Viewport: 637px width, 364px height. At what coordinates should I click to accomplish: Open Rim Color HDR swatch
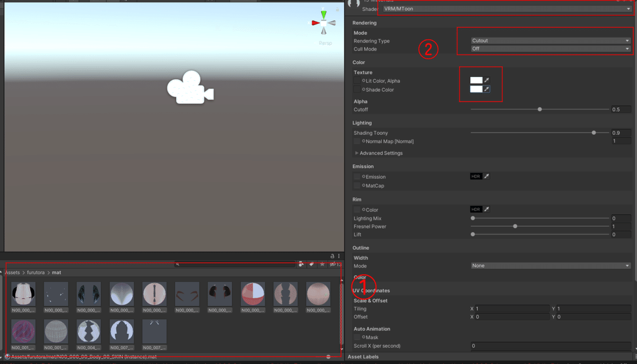coord(476,210)
